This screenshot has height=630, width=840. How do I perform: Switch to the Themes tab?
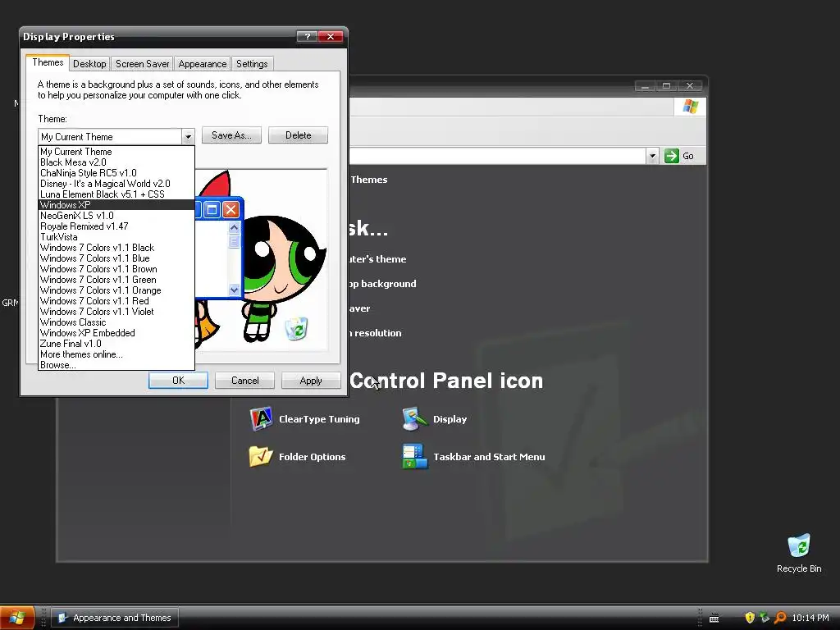pos(48,62)
